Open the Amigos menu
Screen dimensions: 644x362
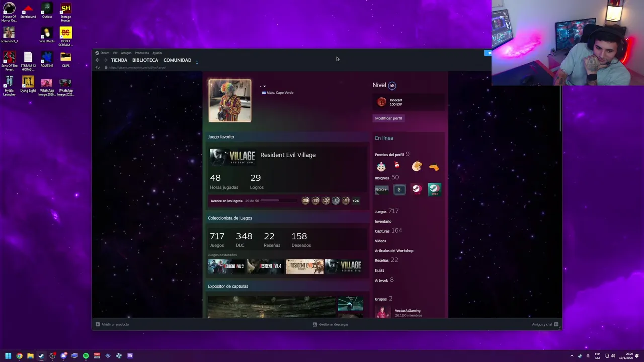(x=126, y=53)
